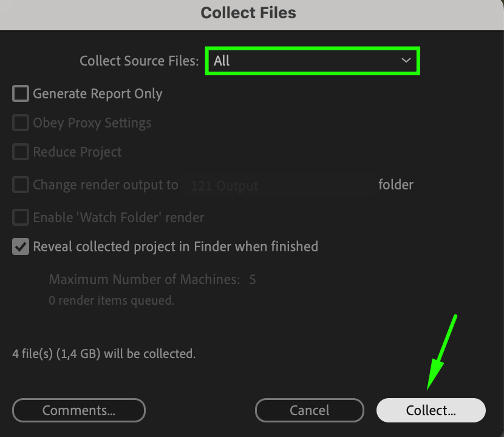The width and height of the screenshot is (504, 437).
Task: Click the Collect Files title bar
Action: [249, 13]
